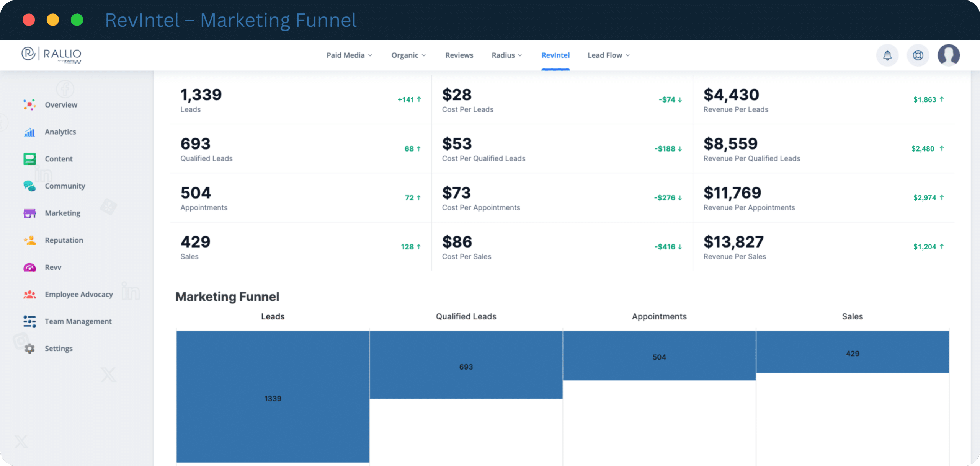Click the $8,559 Revenue Per Qualified Leads value
This screenshot has height=466, width=980.
pyautogui.click(x=730, y=143)
